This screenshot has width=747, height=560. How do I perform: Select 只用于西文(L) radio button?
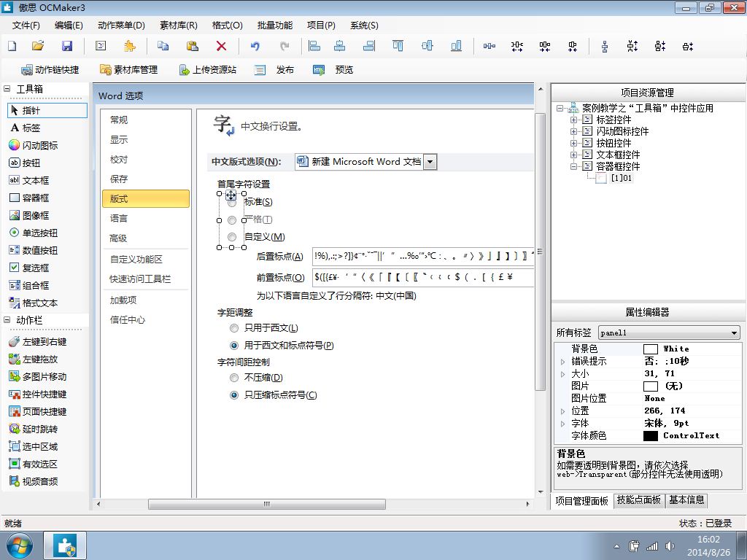pos(234,328)
